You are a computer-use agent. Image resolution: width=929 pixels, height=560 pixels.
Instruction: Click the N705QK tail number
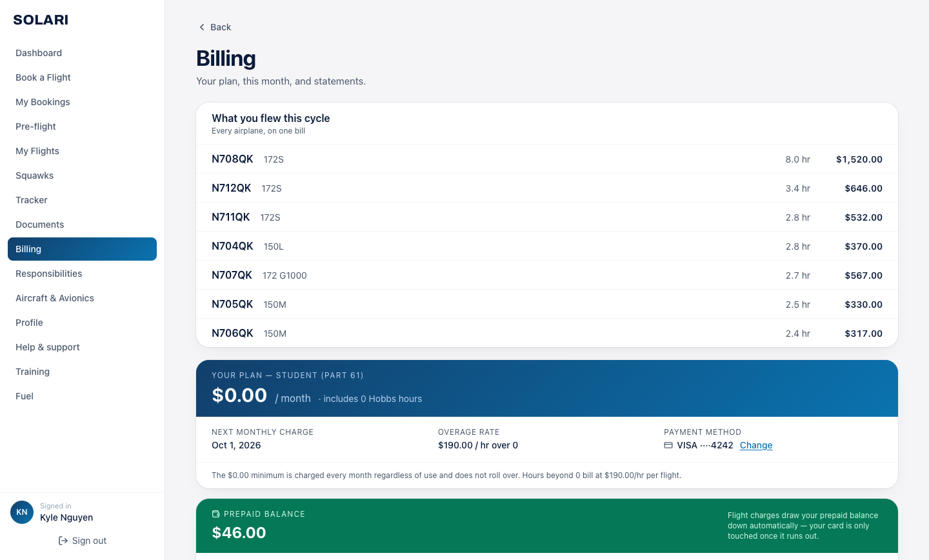(x=232, y=304)
